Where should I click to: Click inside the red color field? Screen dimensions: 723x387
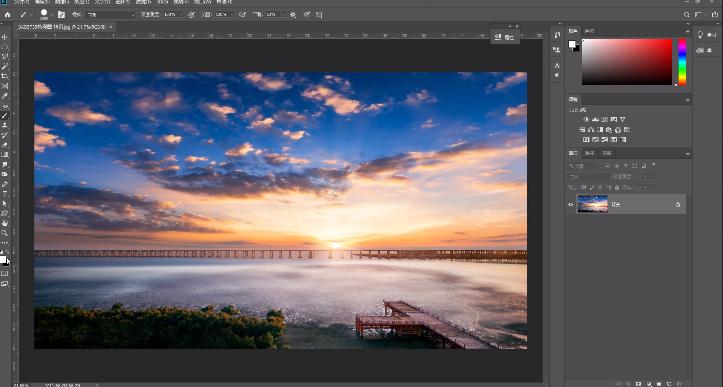tap(627, 62)
